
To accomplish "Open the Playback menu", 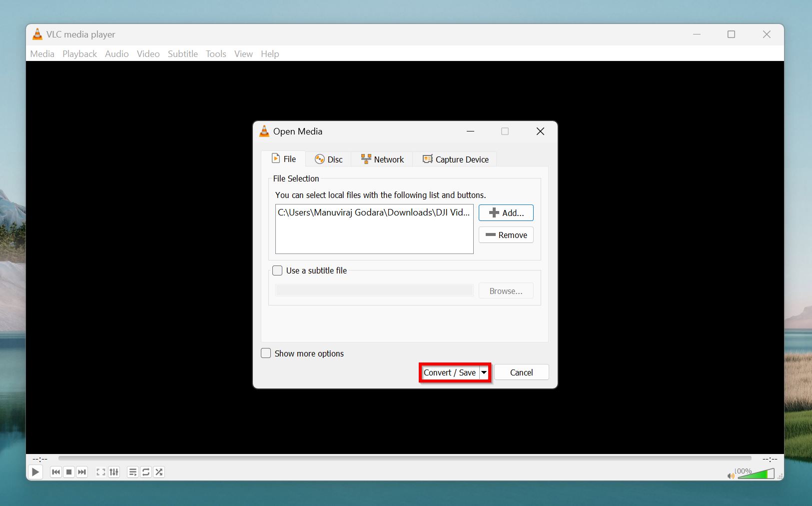I will [x=79, y=53].
